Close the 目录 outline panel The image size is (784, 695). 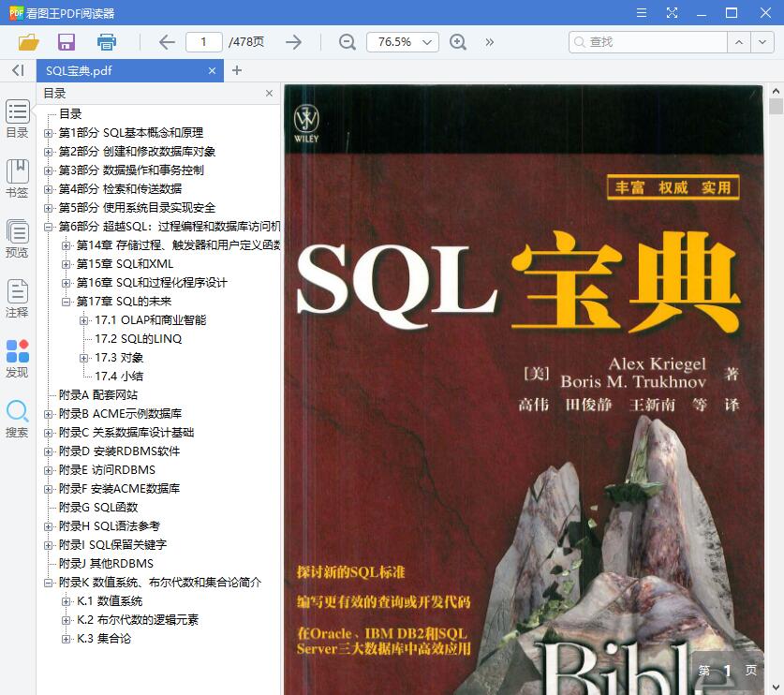(269, 93)
